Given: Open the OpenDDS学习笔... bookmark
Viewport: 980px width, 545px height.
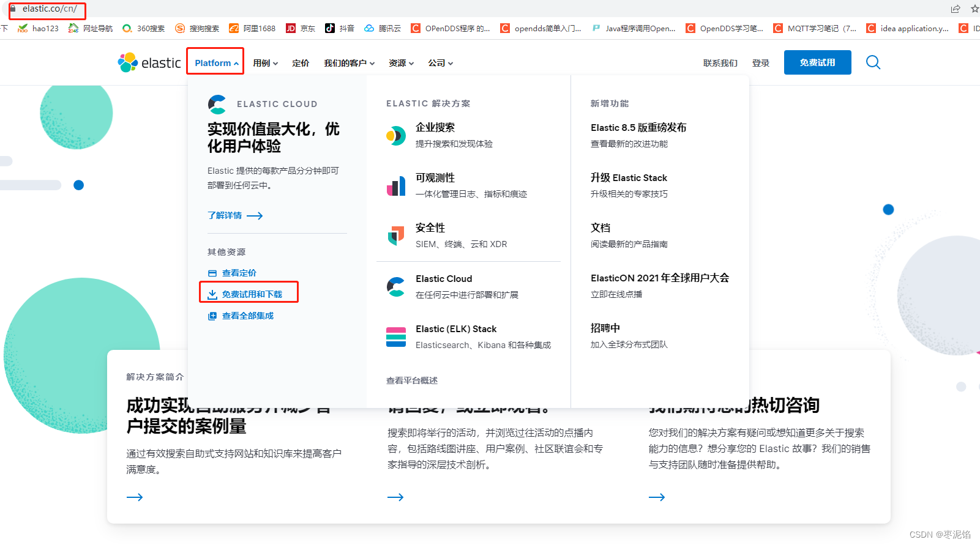Looking at the screenshot, I should [724, 28].
